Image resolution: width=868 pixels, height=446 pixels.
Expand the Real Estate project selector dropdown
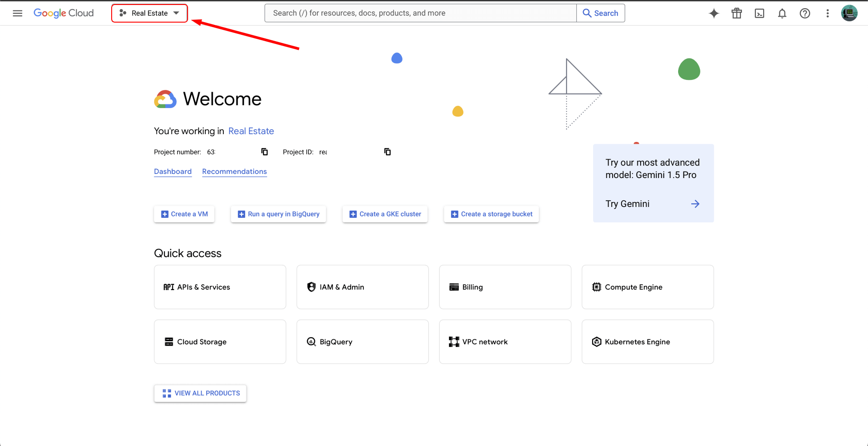pyautogui.click(x=150, y=13)
